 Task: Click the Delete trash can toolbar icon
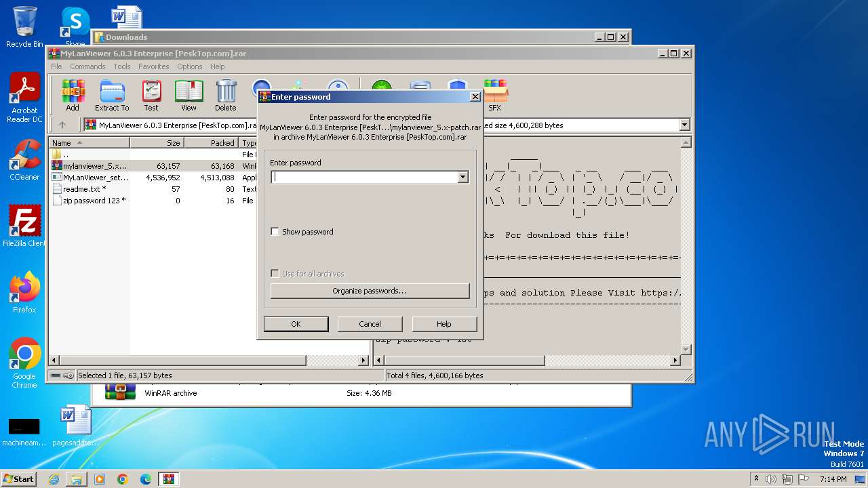[x=226, y=95]
